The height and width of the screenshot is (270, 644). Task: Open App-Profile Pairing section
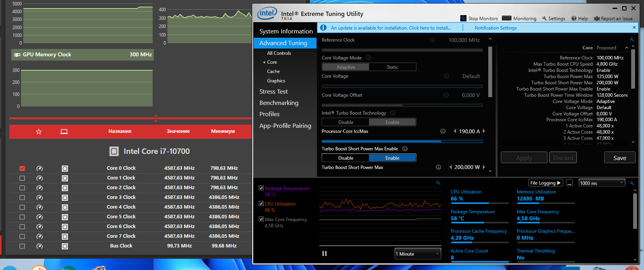[x=285, y=126]
